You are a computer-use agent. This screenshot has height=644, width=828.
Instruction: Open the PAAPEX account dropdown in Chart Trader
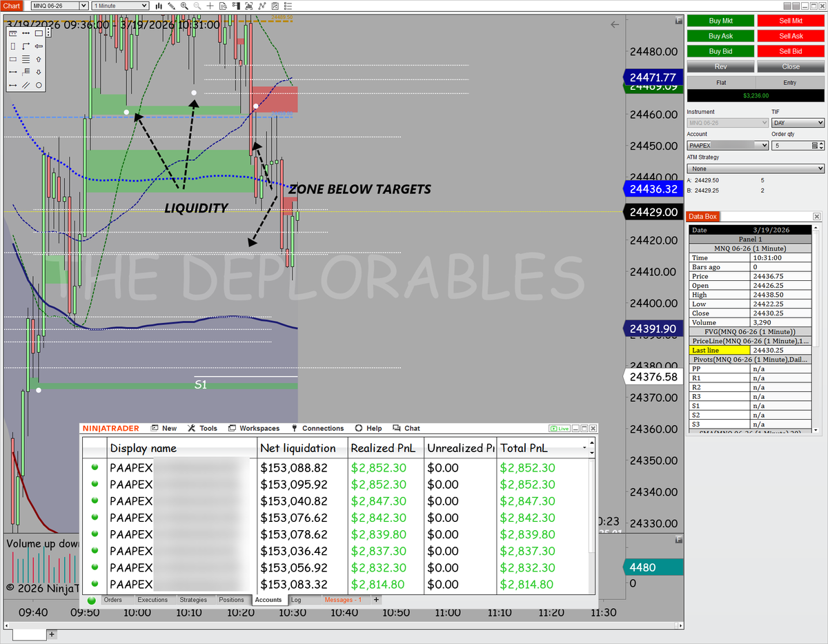click(x=728, y=146)
